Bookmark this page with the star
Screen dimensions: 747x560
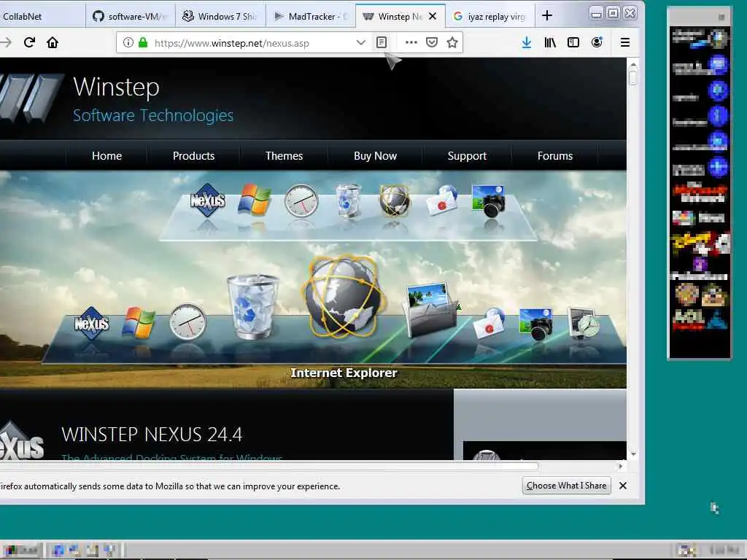tap(452, 42)
